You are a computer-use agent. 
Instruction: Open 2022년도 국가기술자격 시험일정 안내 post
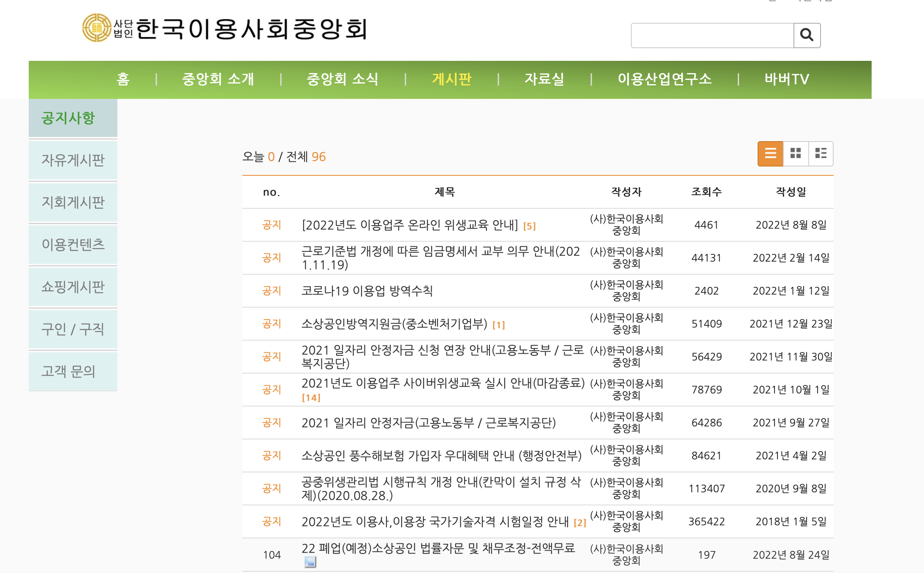435,522
